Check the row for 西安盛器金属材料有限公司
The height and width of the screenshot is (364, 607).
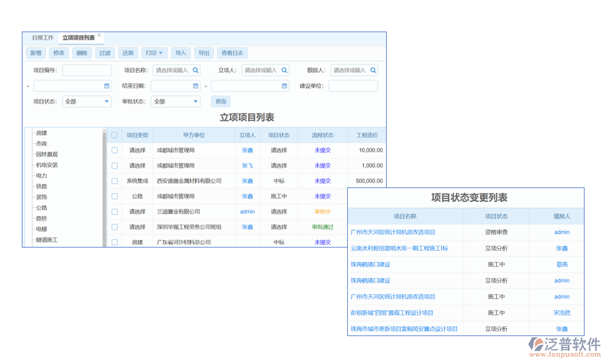pyautogui.click(x=114, y=181)
